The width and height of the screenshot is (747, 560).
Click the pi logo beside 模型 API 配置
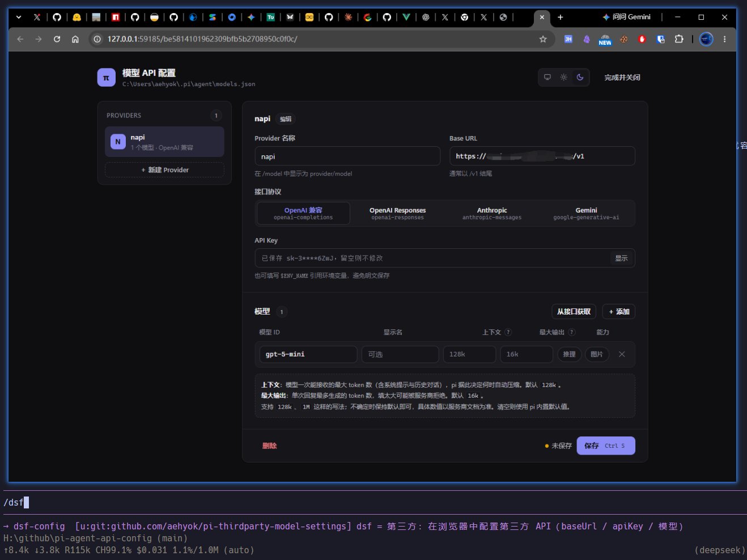click(106, 78)
